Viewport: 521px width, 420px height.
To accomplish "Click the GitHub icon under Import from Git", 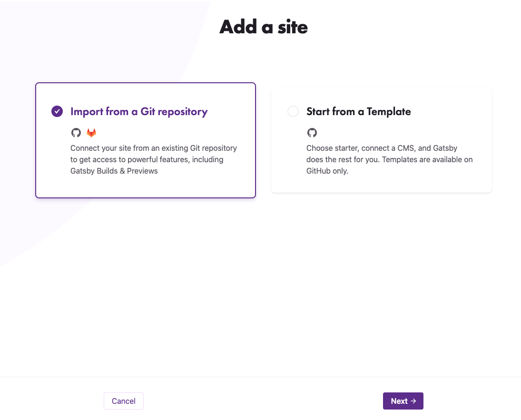I will (x=76, y=133).
